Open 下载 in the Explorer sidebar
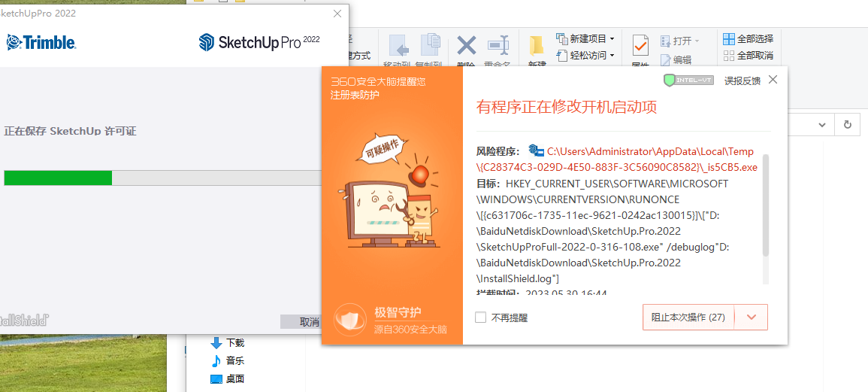The width and height of the screenshot is (868, 392). [x=228, y=342]
